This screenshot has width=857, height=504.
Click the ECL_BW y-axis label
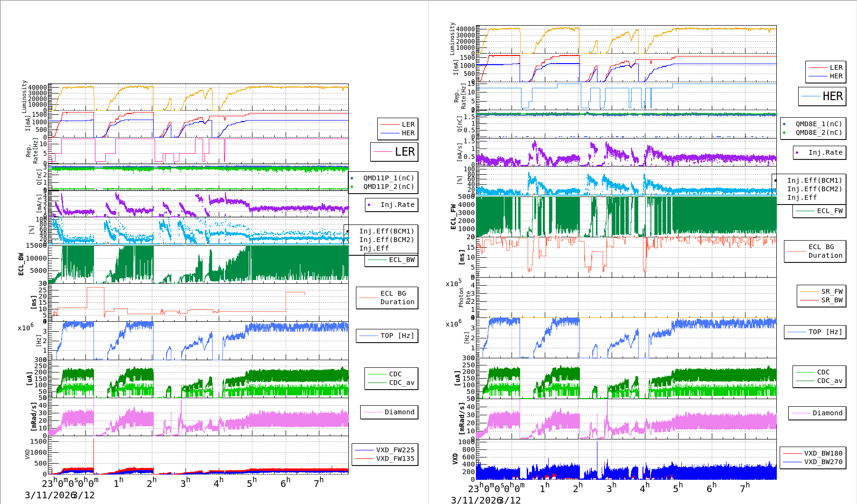(x=21, y=264)
